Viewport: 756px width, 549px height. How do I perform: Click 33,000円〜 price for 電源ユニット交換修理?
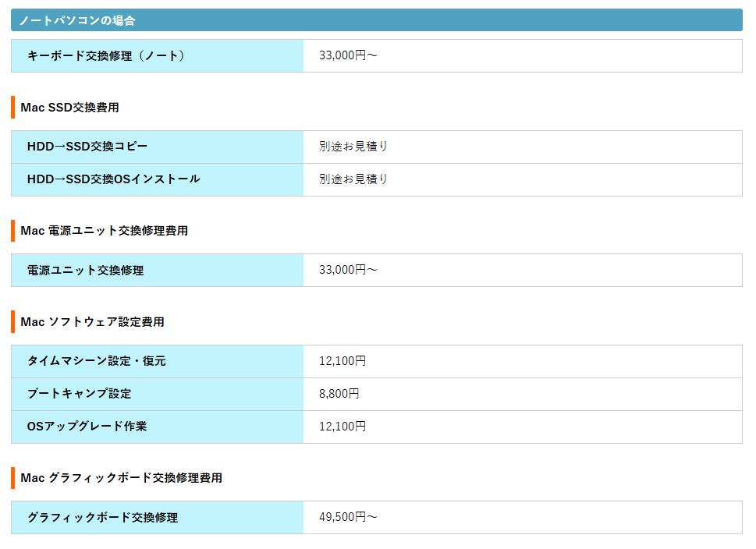[x=348, y=270]
